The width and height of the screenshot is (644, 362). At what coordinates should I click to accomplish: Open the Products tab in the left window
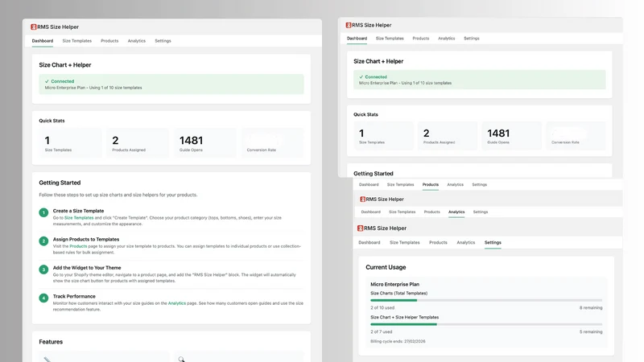pyautogui.click(x=109, y=41)
